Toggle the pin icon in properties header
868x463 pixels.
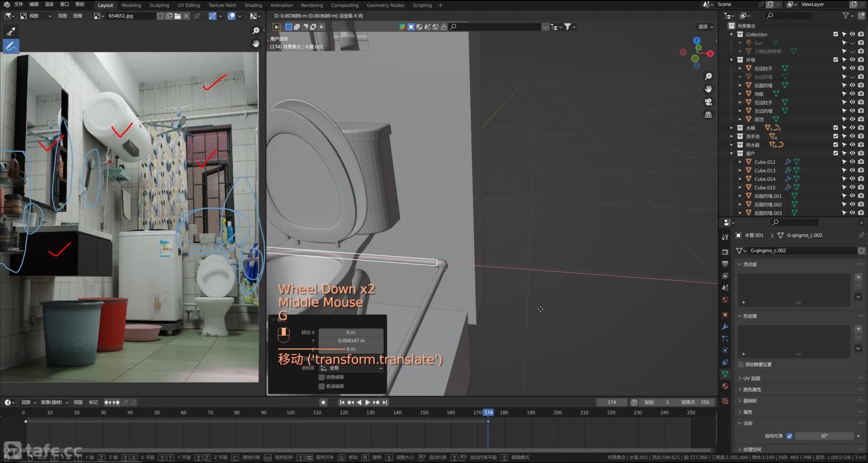pos(861,235)
